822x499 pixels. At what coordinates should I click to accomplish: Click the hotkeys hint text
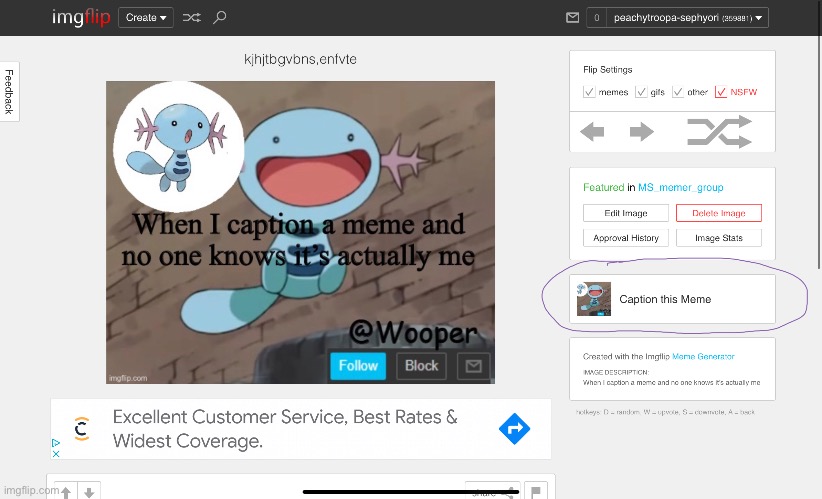point(665,412)
